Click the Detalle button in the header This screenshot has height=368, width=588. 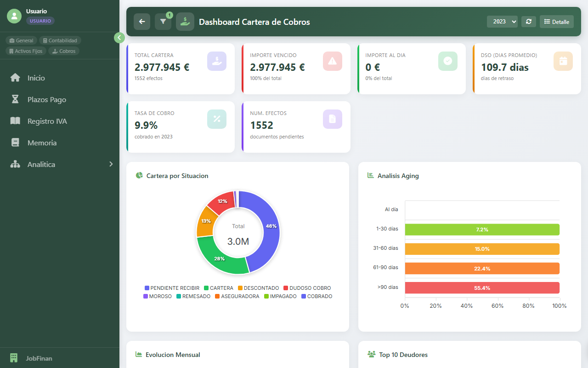point(556,21)
